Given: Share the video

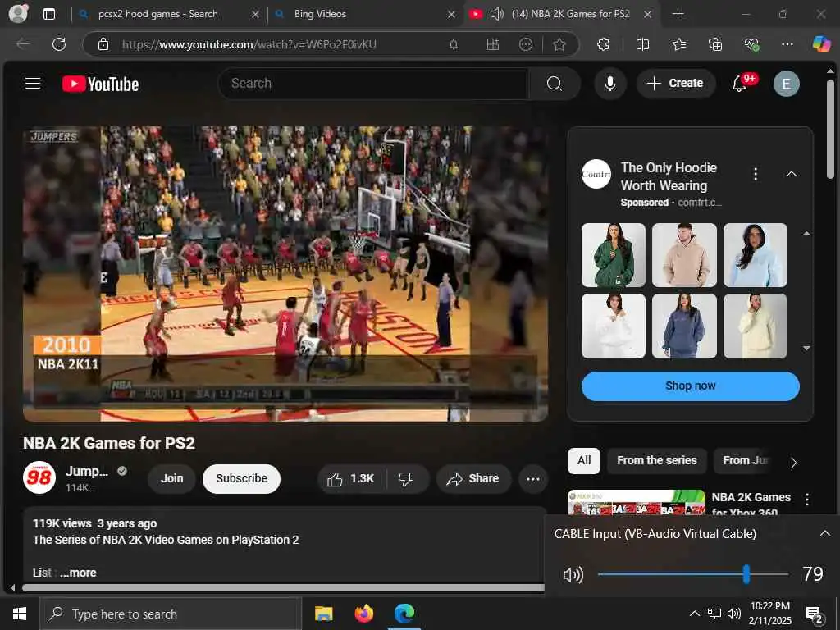Looking at the screenshot, I should pos(473,478).
